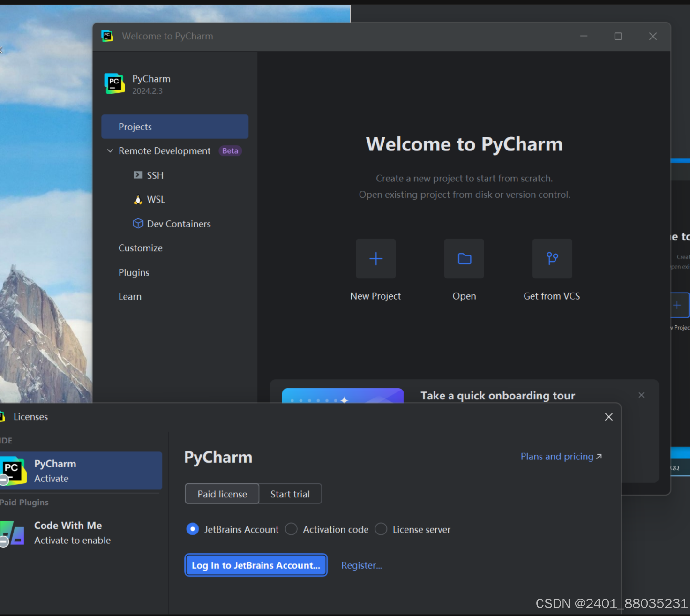This screenshot has height=616, width=690.
Task: Click the New Project label
Action: (x=375, y=296)
